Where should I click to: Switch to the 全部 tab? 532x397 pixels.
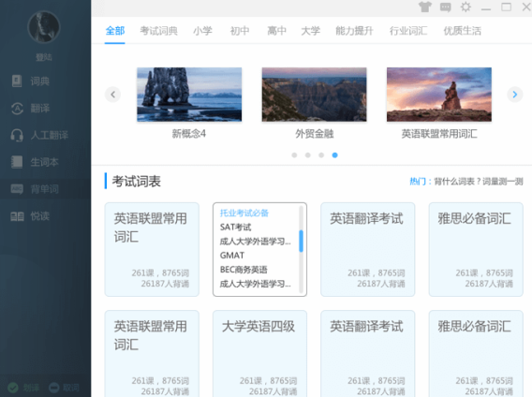[115, 31]
